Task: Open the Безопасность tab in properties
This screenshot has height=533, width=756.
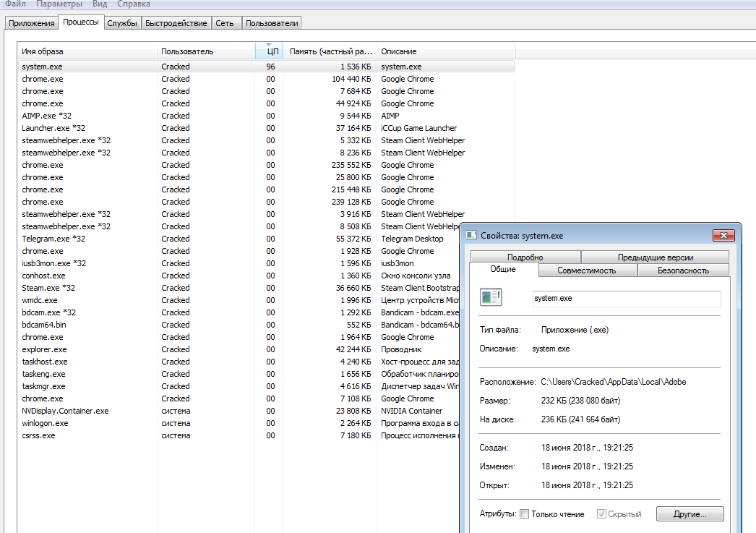Action: [683, 270]
